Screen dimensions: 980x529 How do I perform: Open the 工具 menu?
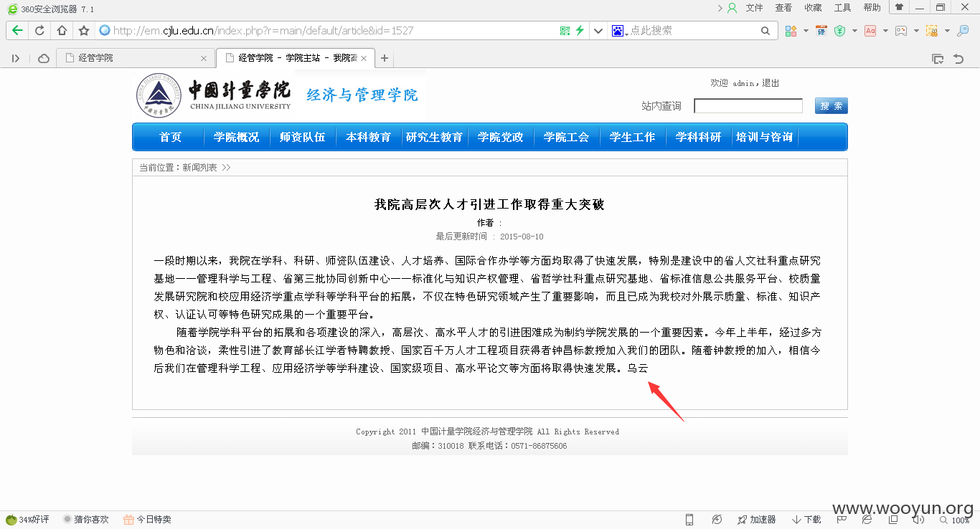click(842, 8)
